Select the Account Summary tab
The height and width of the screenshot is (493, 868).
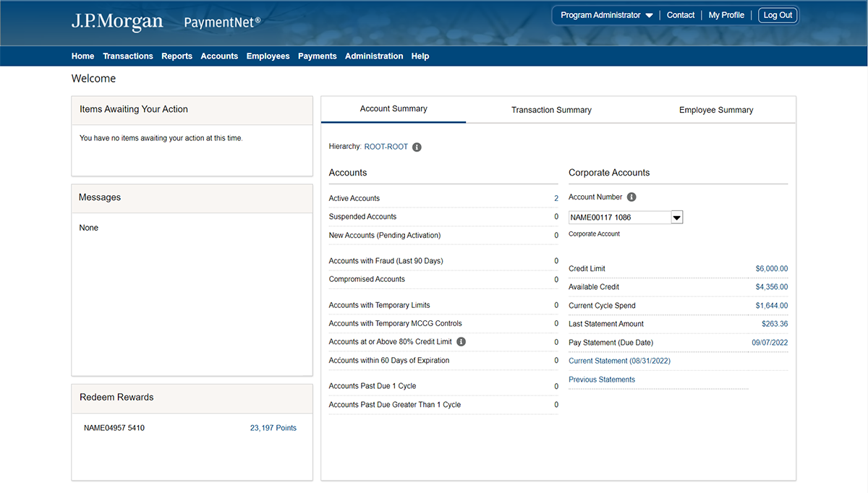(x=393, y=109)
